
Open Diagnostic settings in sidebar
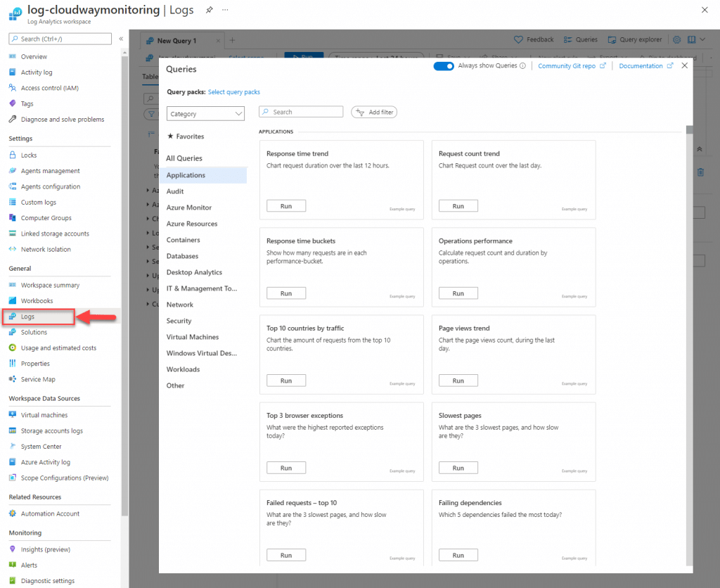pyautogui.click(x=48, y=581)
